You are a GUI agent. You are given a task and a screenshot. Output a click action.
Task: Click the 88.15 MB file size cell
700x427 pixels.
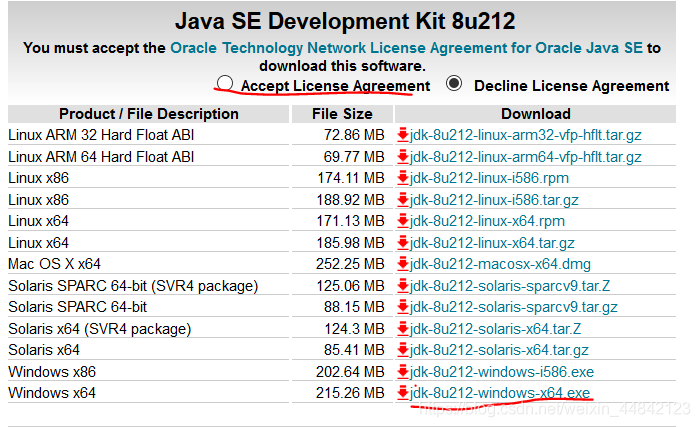pyautogui.click(x=354, y=307)
